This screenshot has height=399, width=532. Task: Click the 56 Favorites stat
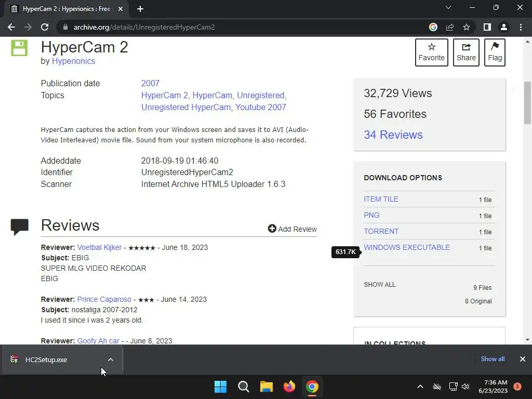click(x=395, y=114)
